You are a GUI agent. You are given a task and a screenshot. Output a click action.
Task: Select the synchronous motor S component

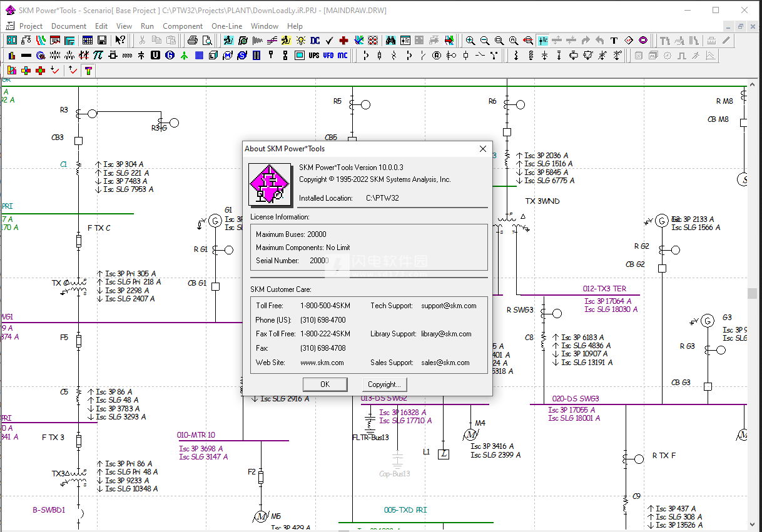[241, 55]
